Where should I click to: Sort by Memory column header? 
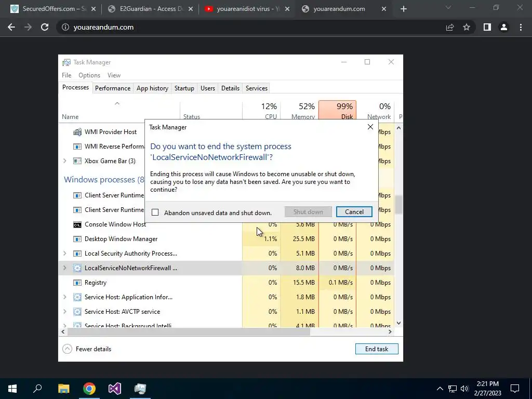click(300, 111)
